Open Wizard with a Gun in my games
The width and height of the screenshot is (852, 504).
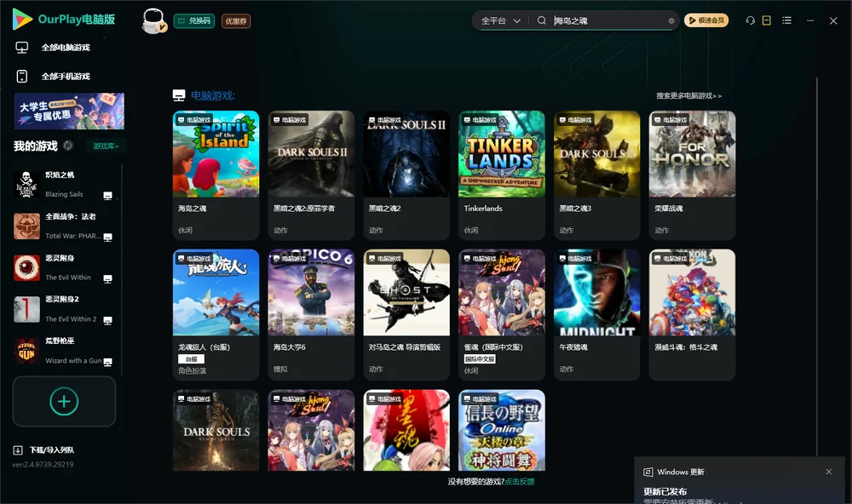tap(64, 351)
